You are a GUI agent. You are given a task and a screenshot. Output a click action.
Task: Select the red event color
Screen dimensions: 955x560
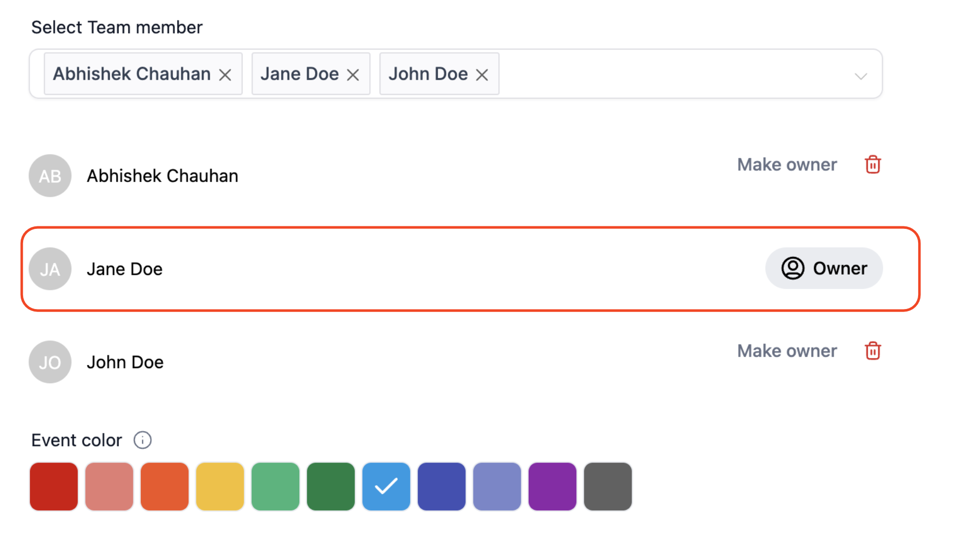54,486
